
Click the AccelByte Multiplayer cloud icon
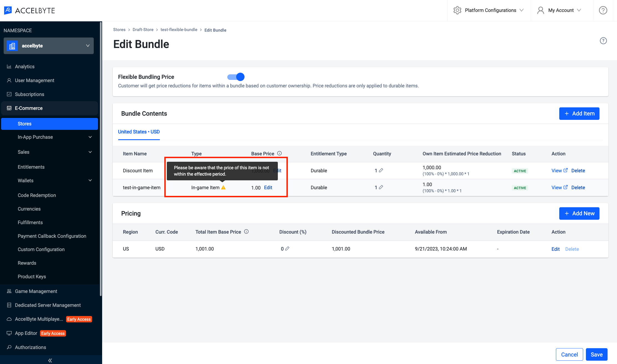click(9, 319)
